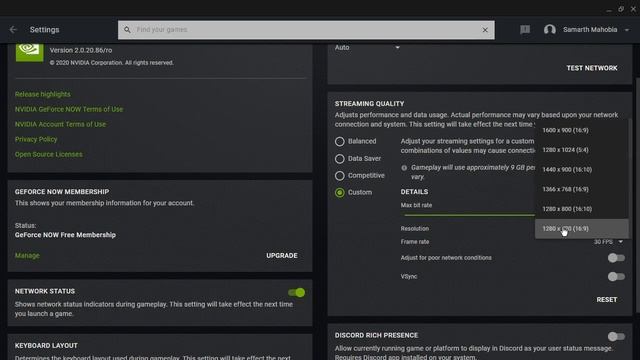The image size is (640, 360).
Task: Click the RESET button in streaming quality
Action: pyautogui.click(x=607, y=300)
